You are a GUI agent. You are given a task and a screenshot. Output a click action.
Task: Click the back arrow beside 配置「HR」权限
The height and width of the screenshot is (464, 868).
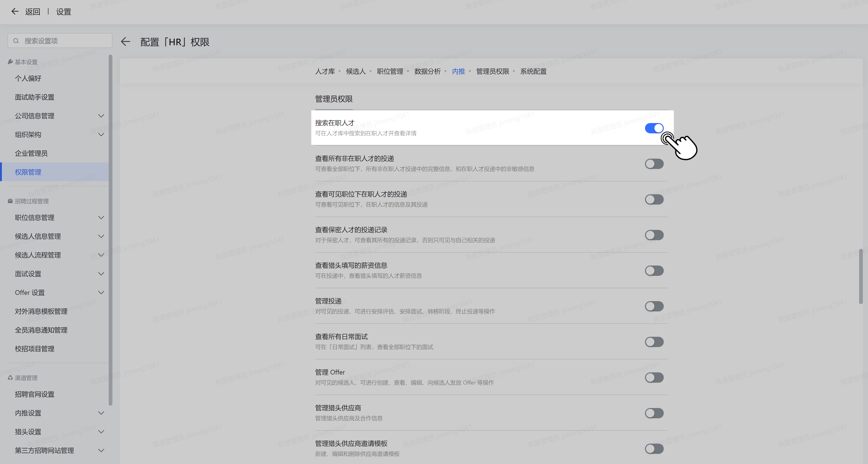(125, 42)
